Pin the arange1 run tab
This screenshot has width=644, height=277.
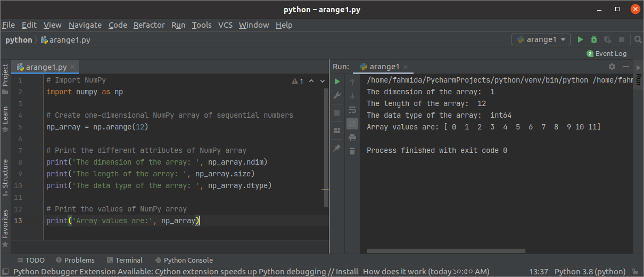(337, 148)
